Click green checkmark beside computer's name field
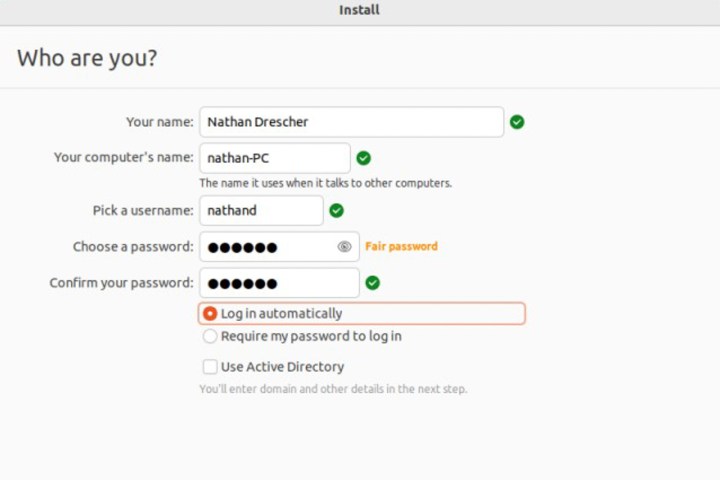The image size is (720, 480). pyautogui.click(x=364, y=158)
